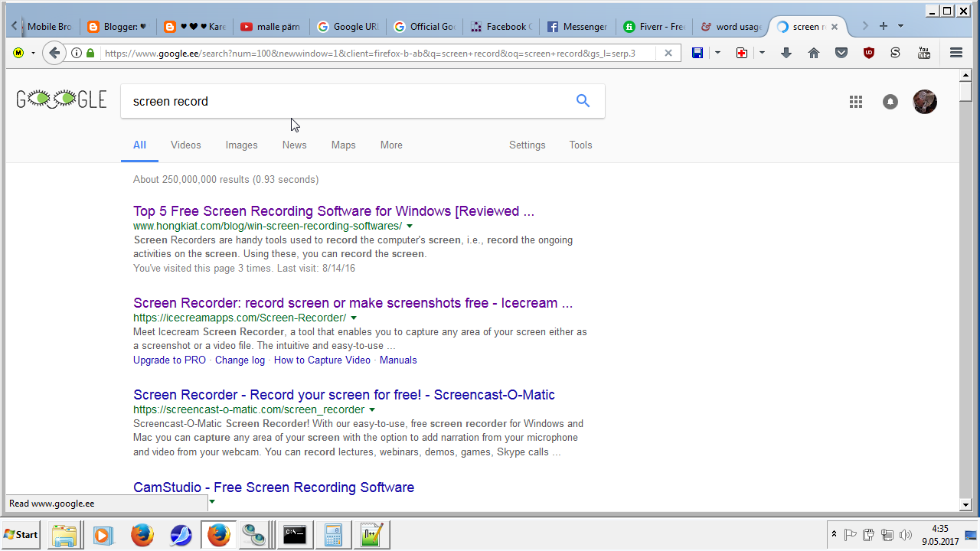
Task: Switch to the Official Google tab
Action: [x=425, y=27]
